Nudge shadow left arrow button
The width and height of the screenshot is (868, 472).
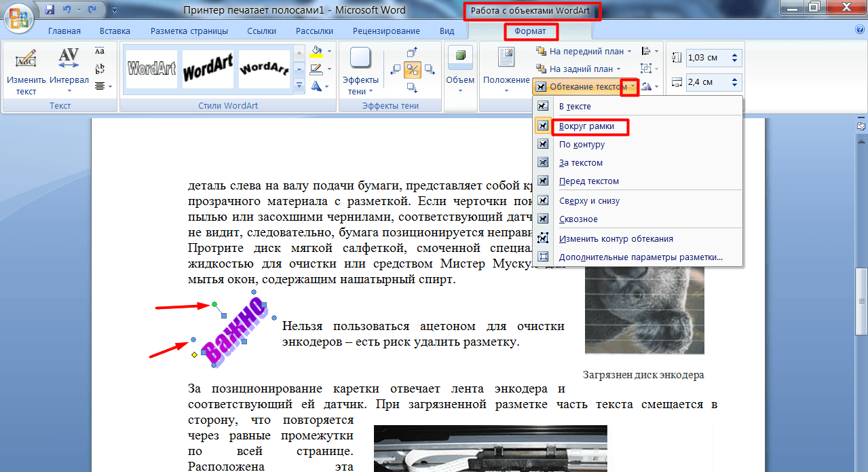[396, 69]
